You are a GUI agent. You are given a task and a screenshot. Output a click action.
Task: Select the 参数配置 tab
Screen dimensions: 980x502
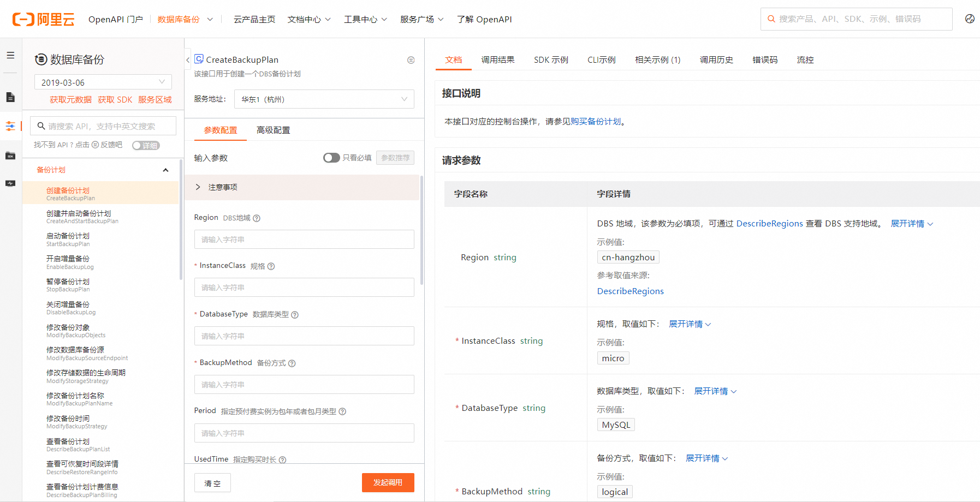[x=221, y=130]
